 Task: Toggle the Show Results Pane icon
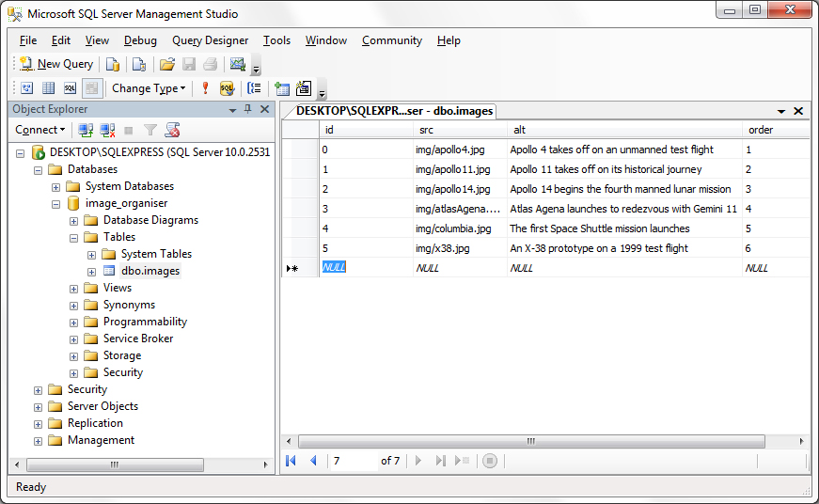point(92,88)
